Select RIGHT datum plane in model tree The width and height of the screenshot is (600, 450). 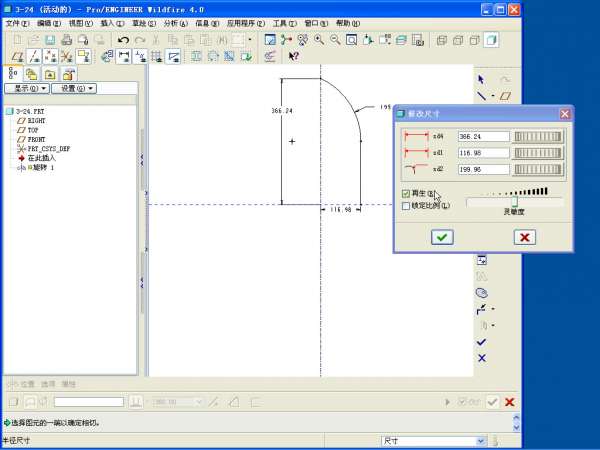[x=36, y=121]
